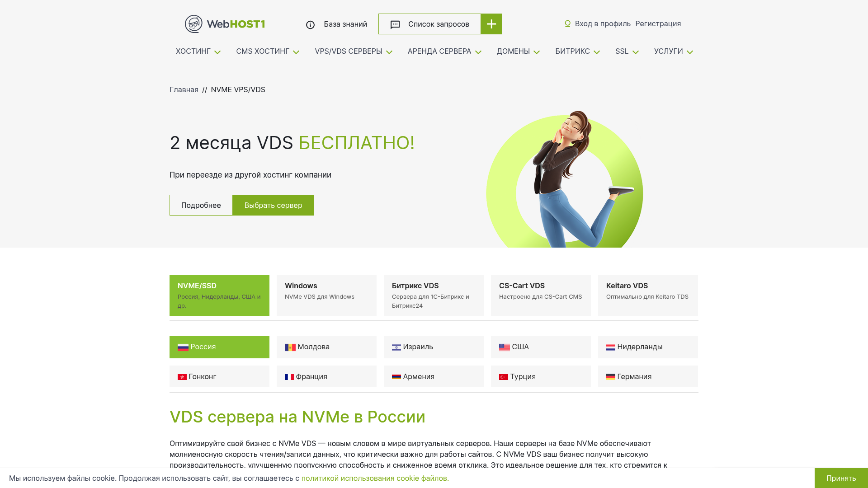Click the green plus button for new request
This screenshot has height=488, width=868.
[491, 24]
